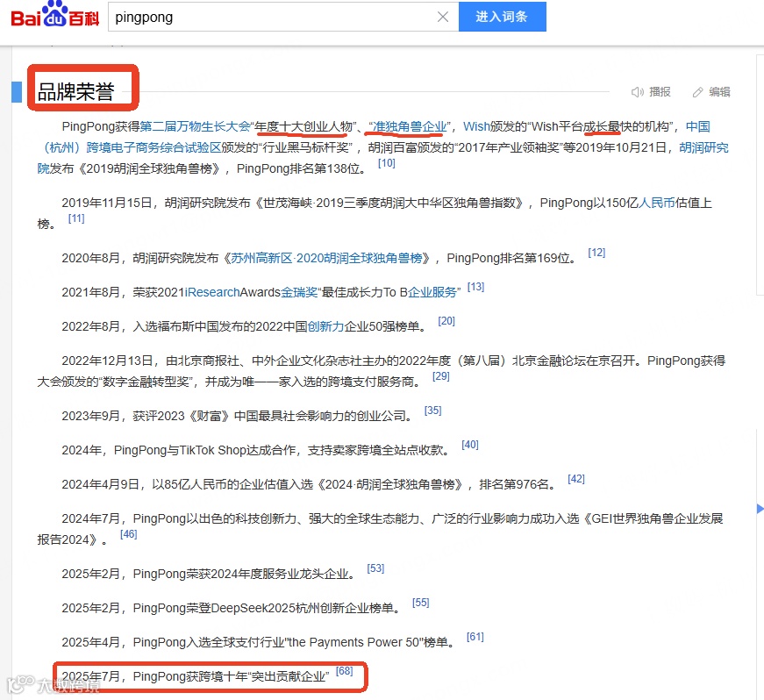The image size is (764, 700).
Task: Click text 2023年9月 财富 entry
Action: coord(238,416)
